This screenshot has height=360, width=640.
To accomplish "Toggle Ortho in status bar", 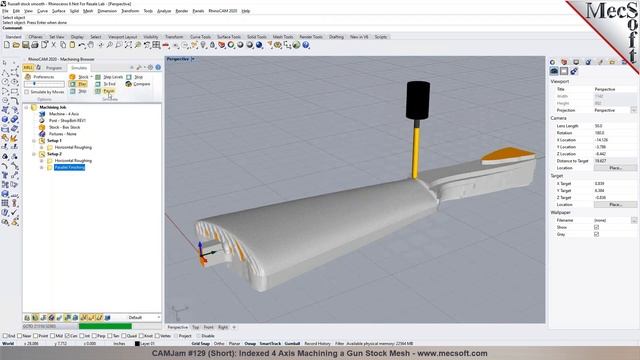I will [x=219, y=344].
